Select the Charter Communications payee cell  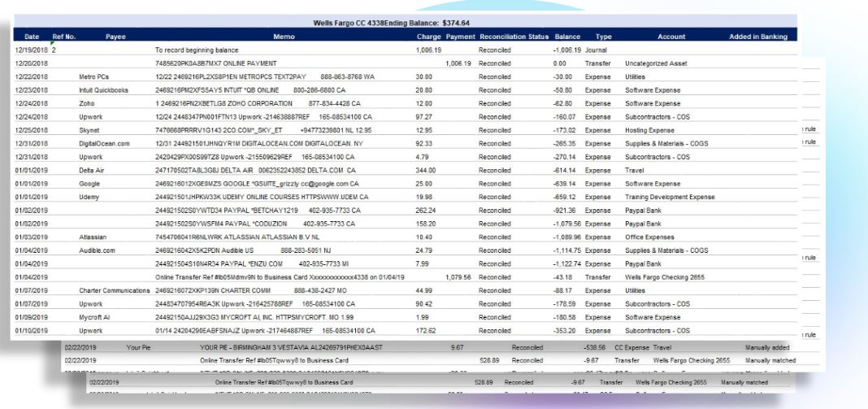pyautogui.click(x=114, y=290)
